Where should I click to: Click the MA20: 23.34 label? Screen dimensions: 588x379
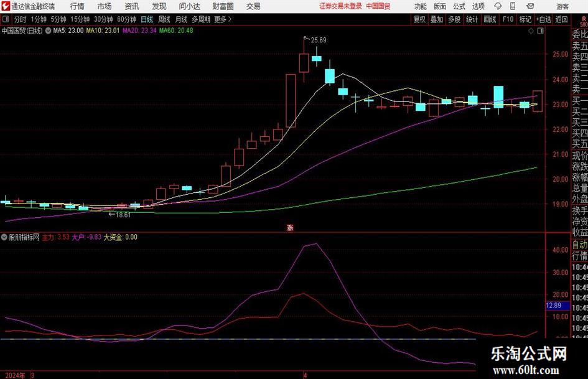coord(139,30)
